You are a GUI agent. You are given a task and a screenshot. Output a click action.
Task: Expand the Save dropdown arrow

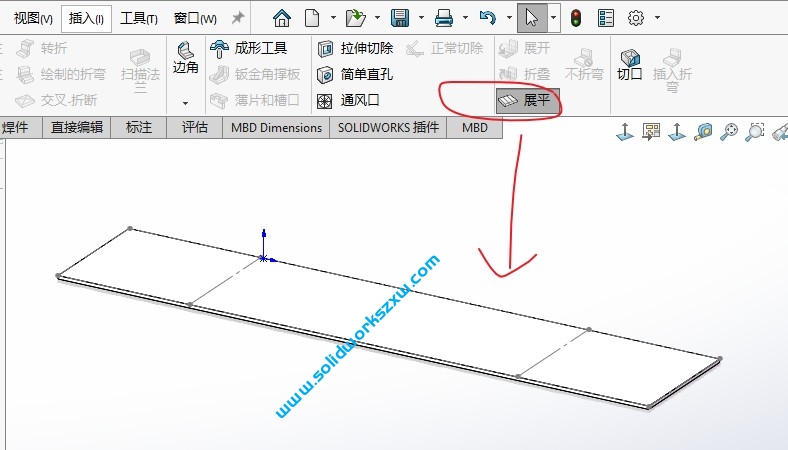(x=421, y=18)
